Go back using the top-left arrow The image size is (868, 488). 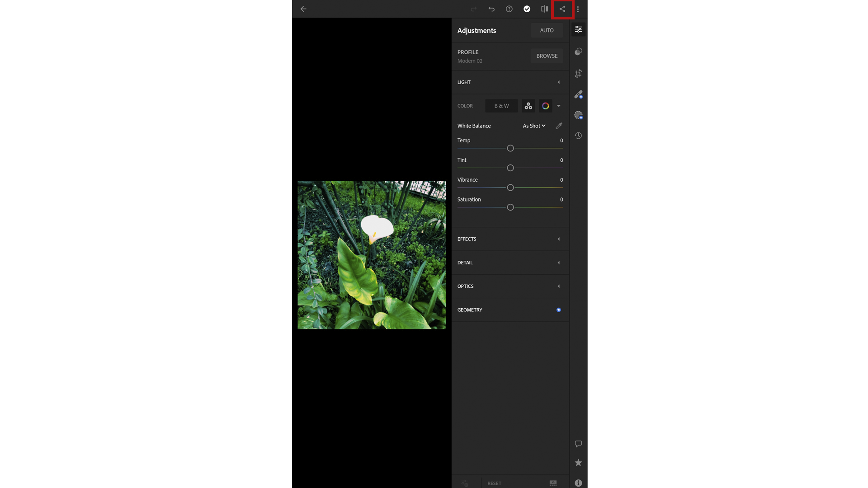[303, 9]
